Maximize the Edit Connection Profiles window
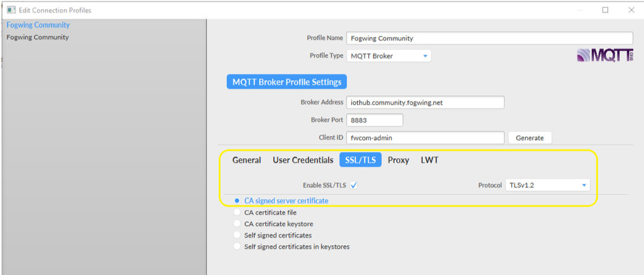Image resolution: width=644 pixels, height=275 pixels. click(605, 11)
